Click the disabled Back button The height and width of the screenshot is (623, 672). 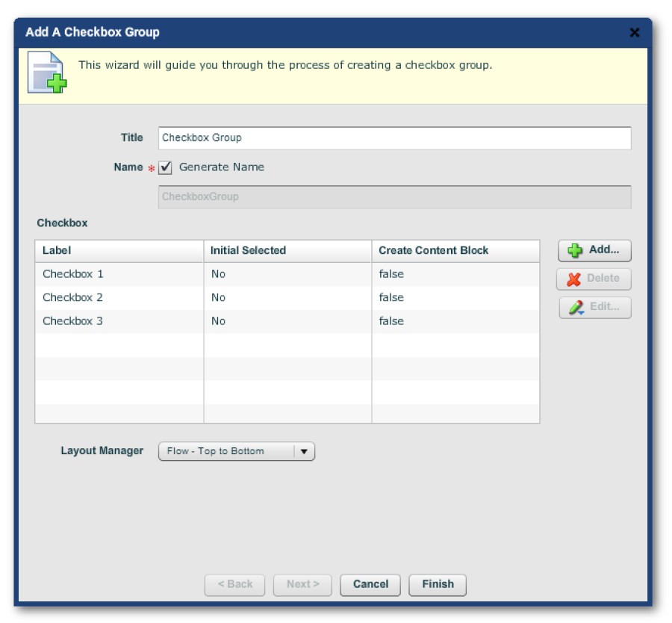(x=235, y=585)
